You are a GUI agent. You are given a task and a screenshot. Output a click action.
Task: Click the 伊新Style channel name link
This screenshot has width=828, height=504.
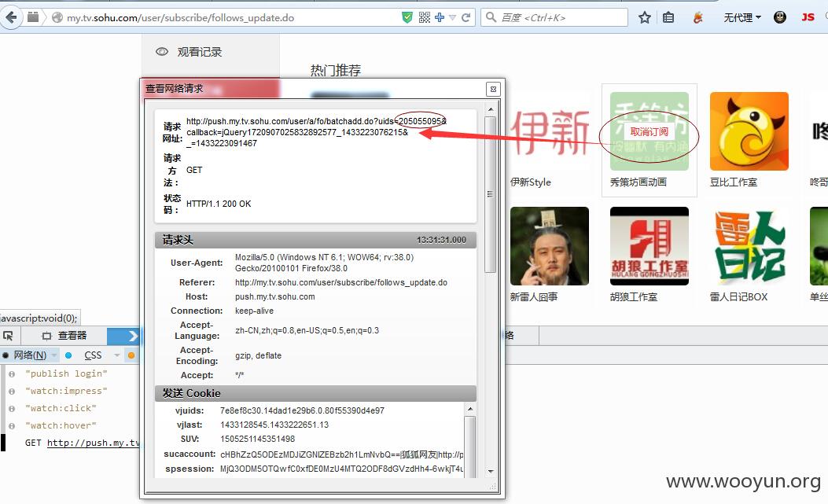(x=530, y=182)
